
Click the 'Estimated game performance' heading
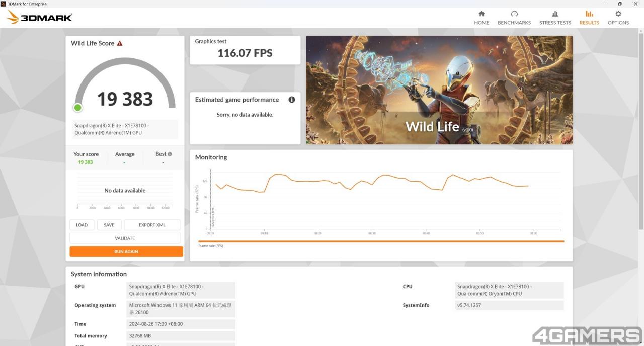click(237, 100)
